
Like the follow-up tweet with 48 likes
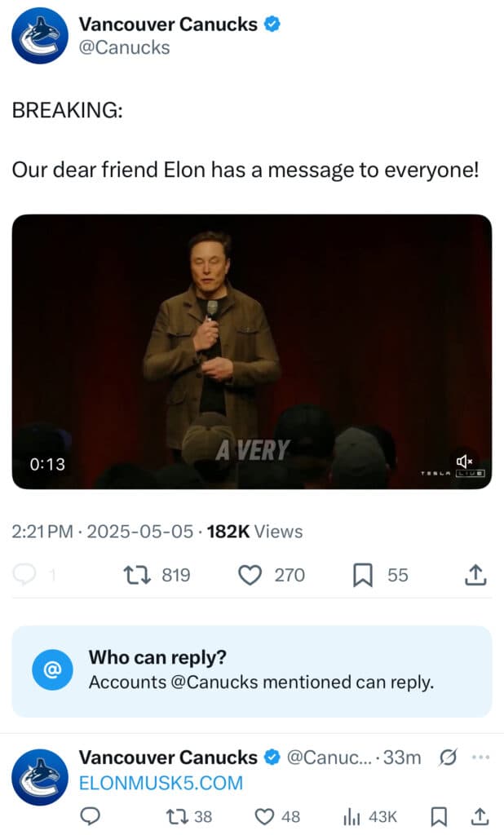(263, 815)
